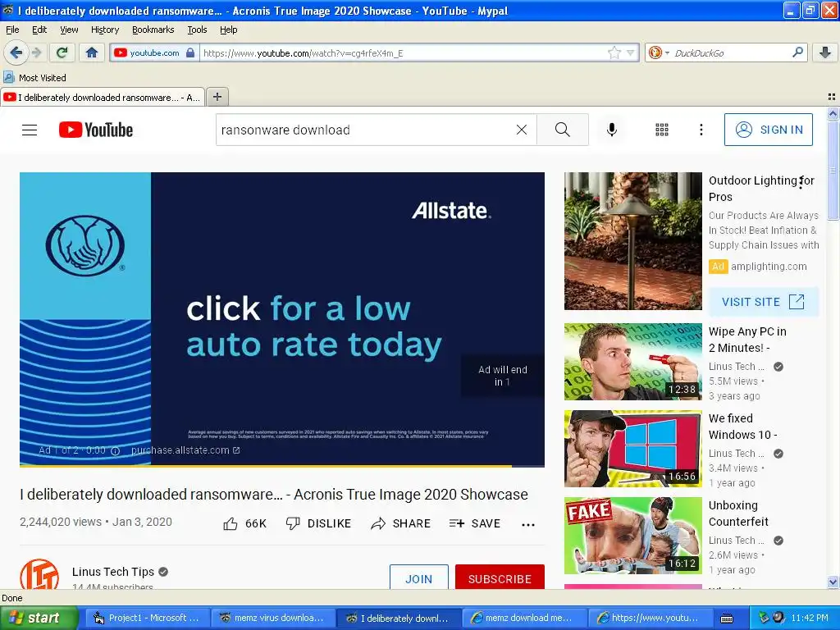
Task: Click the browser Forward arrow
Action: click(36, 52)
